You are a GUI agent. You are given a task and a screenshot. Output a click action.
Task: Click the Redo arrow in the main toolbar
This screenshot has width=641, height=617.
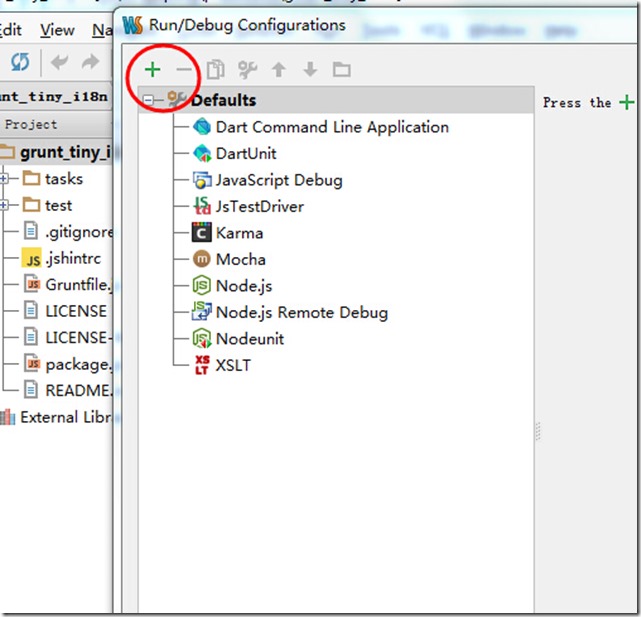tap(90, 62)
